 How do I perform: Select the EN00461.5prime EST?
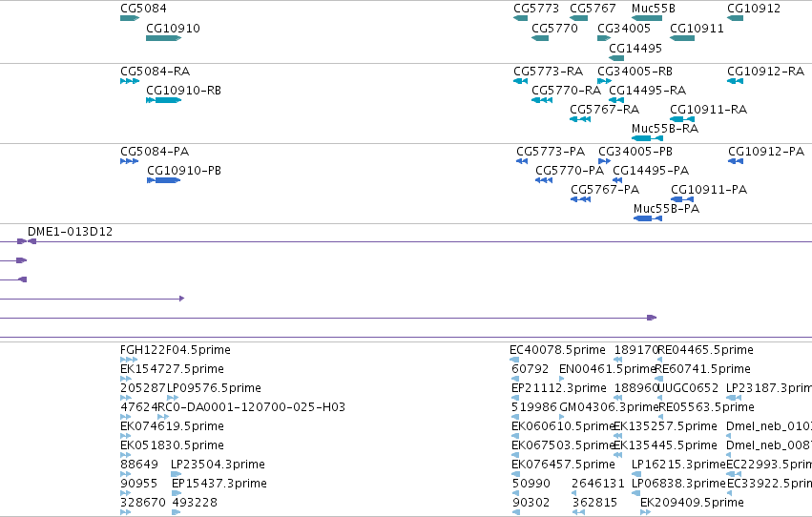[562, 379]
